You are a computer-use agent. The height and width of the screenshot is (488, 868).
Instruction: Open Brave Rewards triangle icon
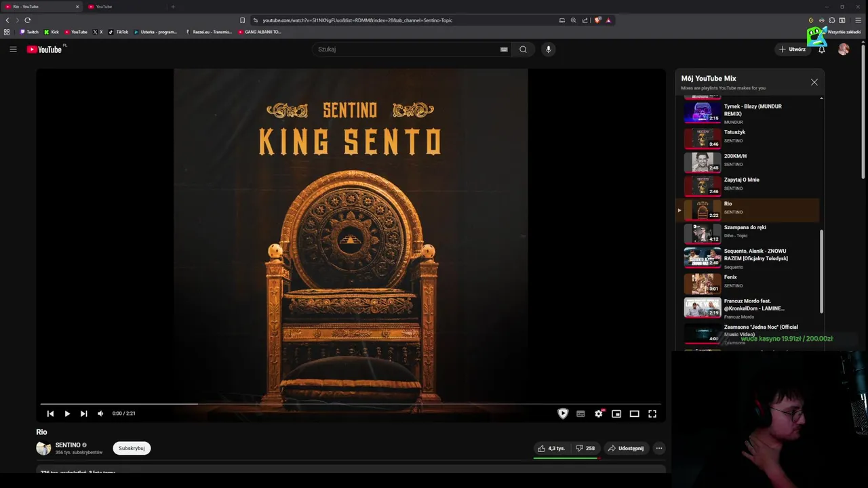coord(608,20)
